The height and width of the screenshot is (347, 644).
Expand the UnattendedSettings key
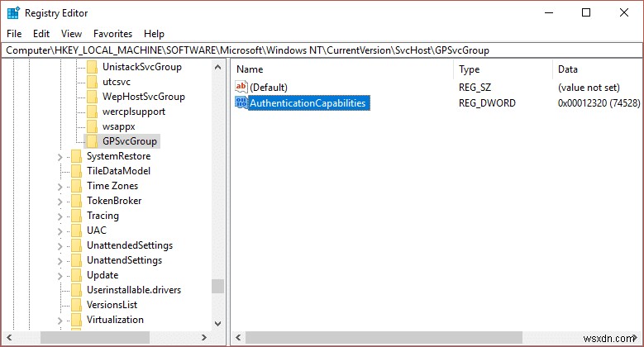[x=60, y=246]
